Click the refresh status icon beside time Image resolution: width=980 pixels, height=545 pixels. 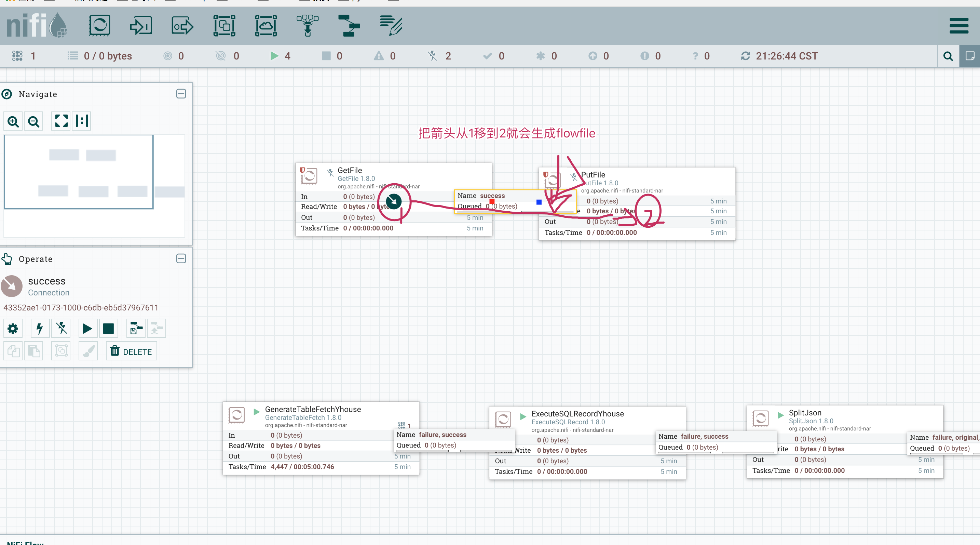pyautogui.click(x=745, y=56)
